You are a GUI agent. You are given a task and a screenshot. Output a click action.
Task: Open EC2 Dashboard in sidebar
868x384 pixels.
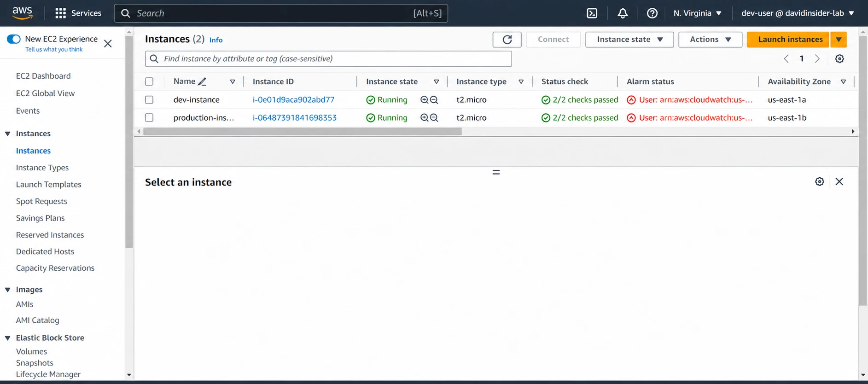point(43,76)
